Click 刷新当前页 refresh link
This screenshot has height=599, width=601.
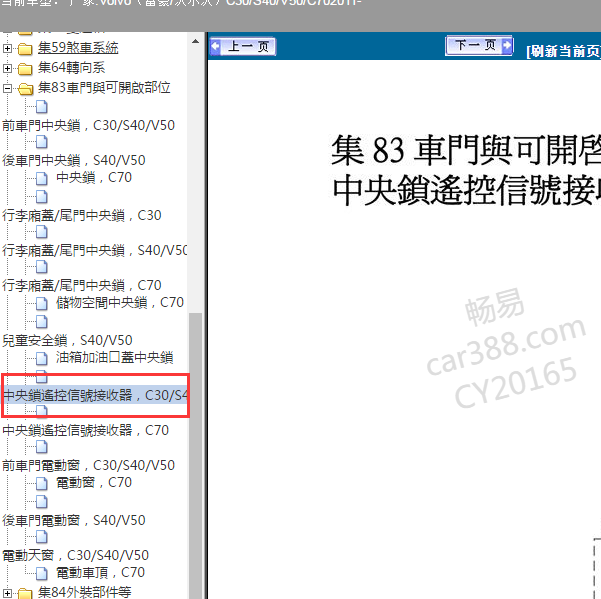(563, 51)
